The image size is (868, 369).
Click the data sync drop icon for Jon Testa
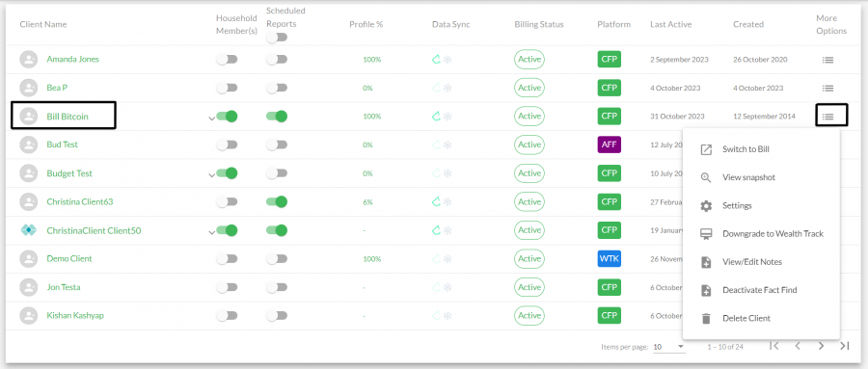436,287
